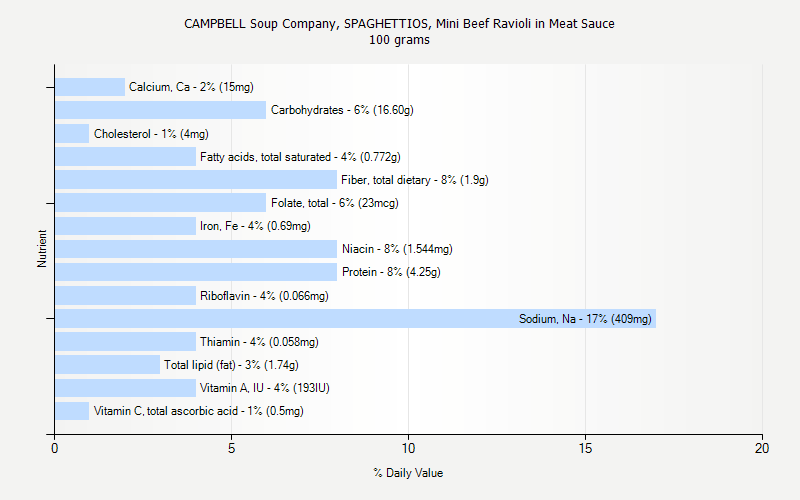The image size is (800, 500).
Task: Click the 'Vitamin A, IU - 4% (193IU)' label
Action: click(x=265, y=388)
